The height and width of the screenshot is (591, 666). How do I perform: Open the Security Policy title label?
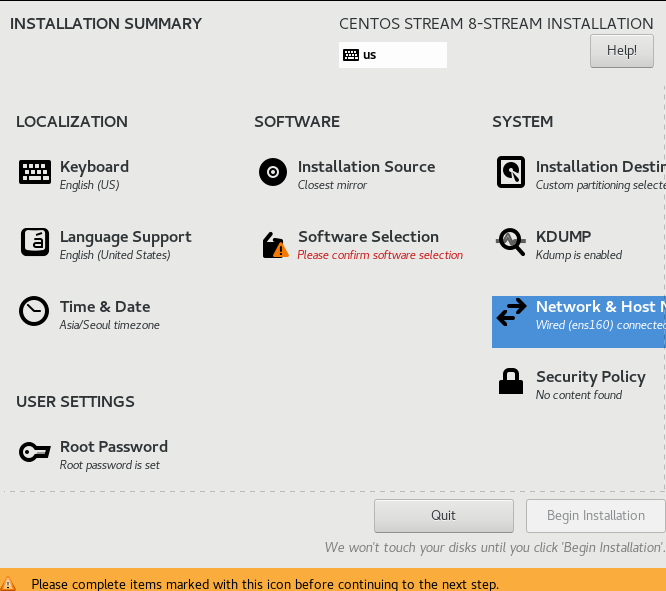[x=590, y=377]
